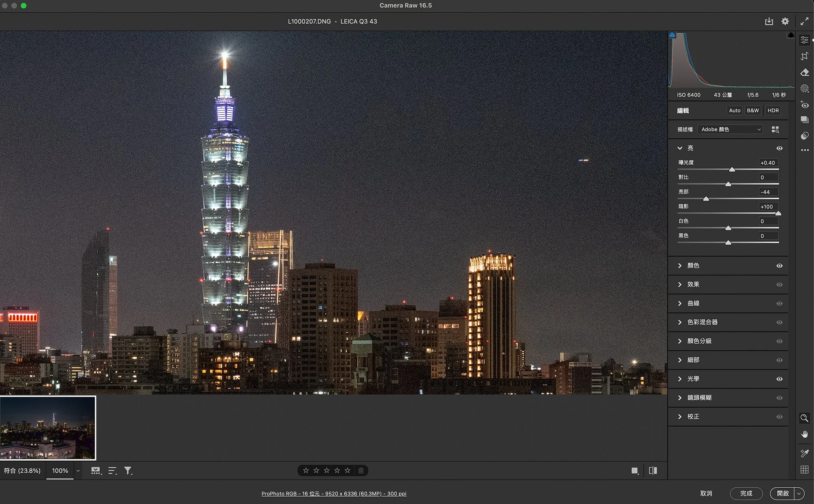Select the Healing eraser tool

(804, 72)
